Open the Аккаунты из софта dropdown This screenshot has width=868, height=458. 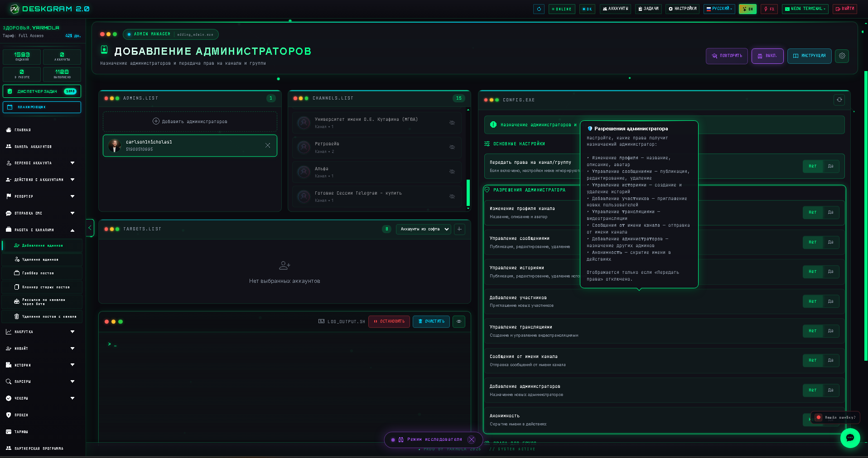(x=424, y=229)
